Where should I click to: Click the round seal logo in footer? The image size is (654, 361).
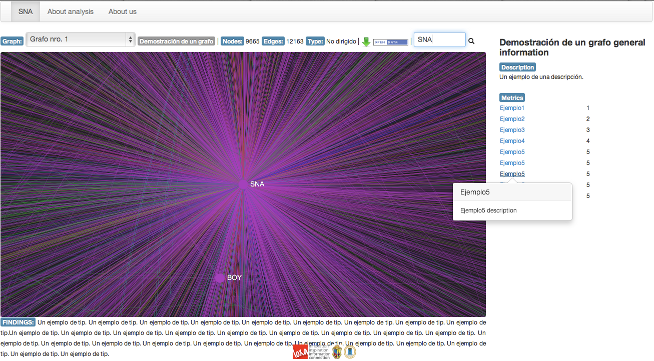tap(350, 352)
